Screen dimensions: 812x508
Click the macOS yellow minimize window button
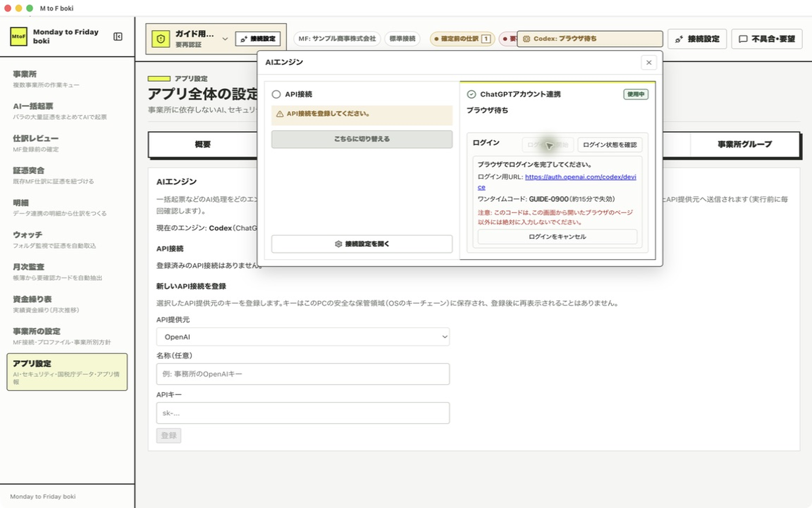(19, 8)
